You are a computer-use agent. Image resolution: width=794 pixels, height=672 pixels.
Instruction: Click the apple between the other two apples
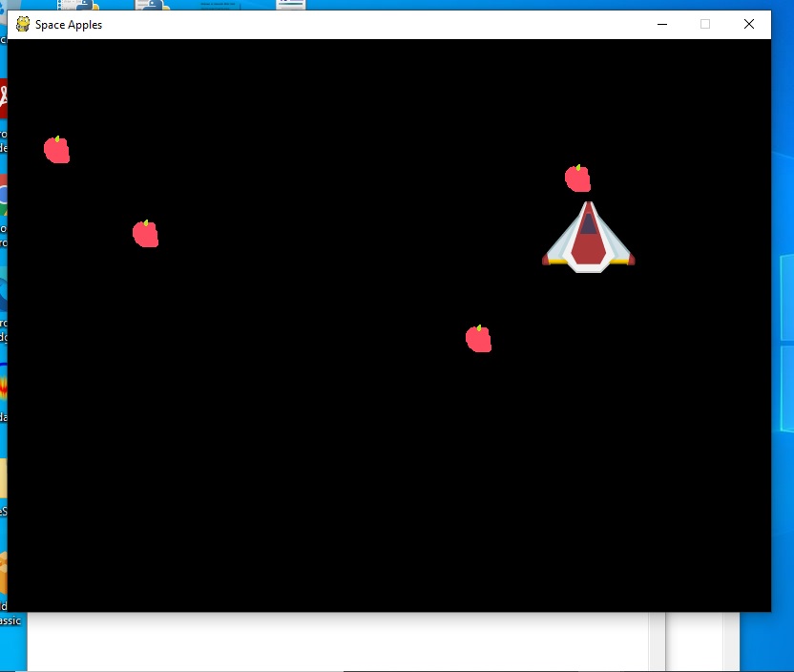click(145, 234)
